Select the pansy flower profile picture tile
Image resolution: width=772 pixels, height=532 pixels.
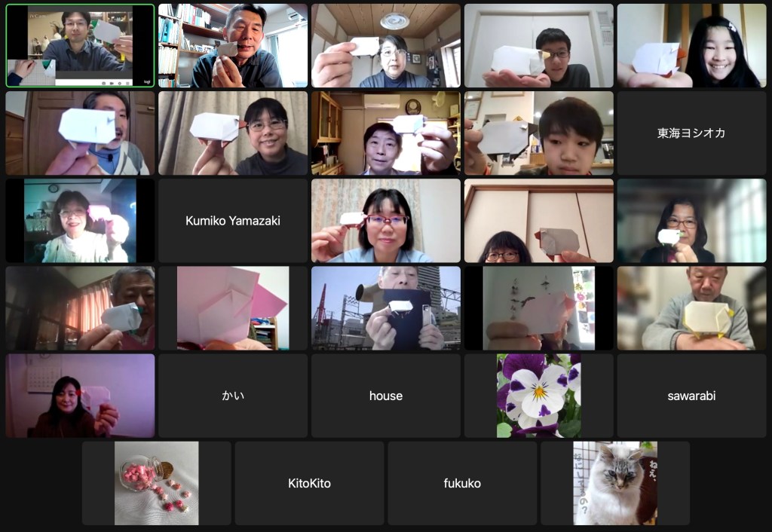pos(538,396)
